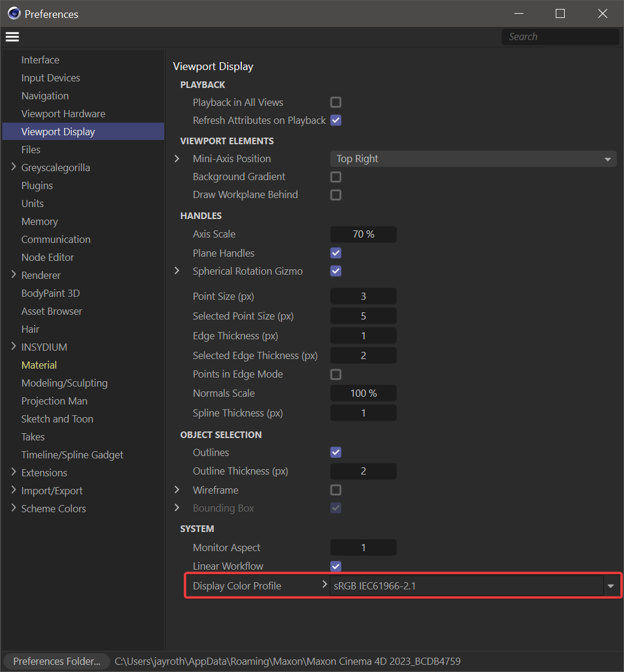
Task: Disable Linear Workflow
Action: pyautogui.click(x=335, y=566)
